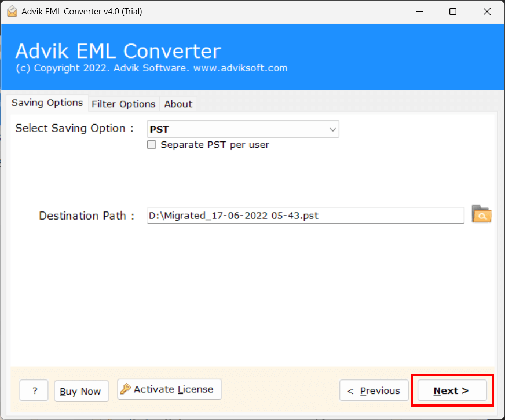The width and height of the screenshot is (505, 420).
Task: Minimize the Advik EML Converter window
Action: (x=419, y=12)
